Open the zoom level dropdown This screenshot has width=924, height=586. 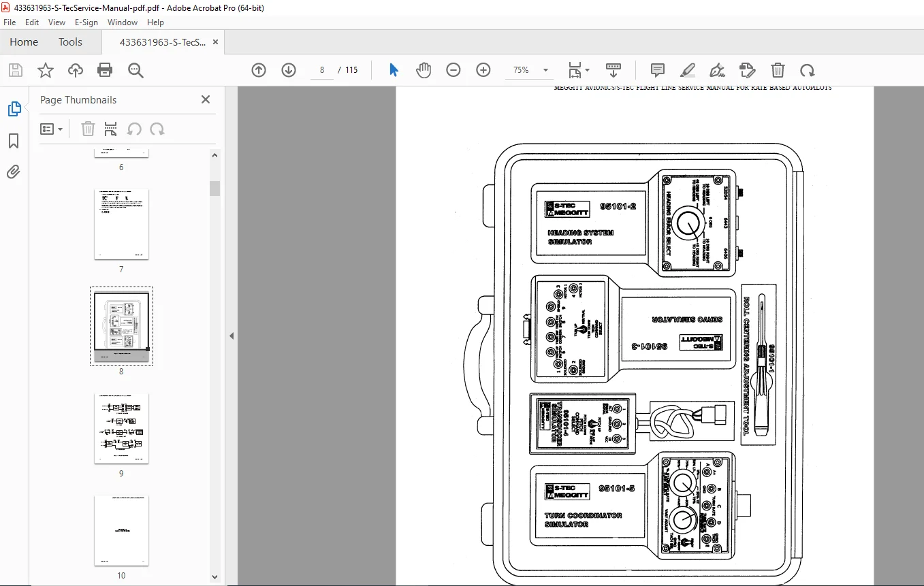pyautogui.click(x=545, y=70)
